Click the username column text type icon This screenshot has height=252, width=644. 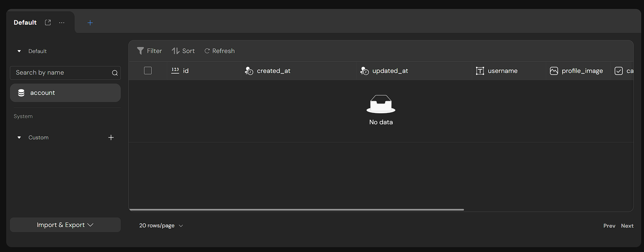coord(480,71)
